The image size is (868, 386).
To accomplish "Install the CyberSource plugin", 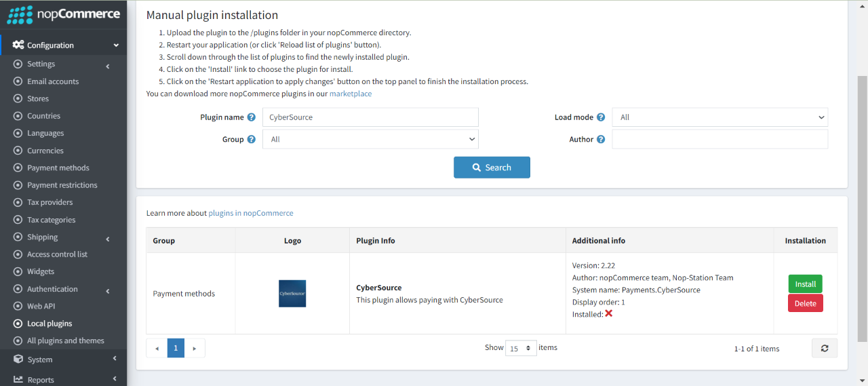I will pos(806,284).
